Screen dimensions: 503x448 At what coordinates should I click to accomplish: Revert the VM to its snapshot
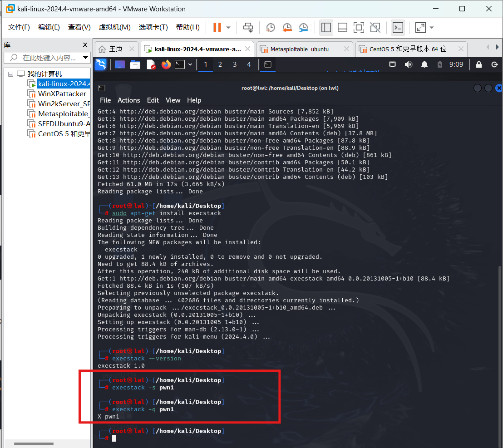(287, 28)
